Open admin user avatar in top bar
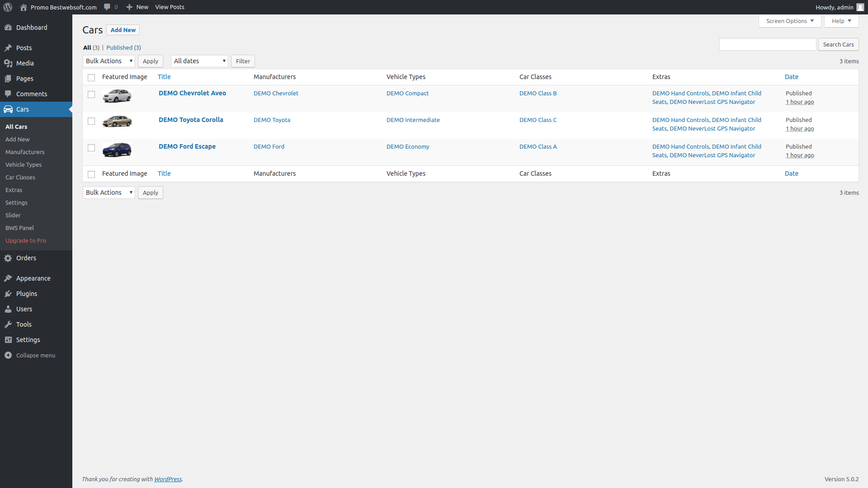868x488 pixels. click(x=860, y=7)
